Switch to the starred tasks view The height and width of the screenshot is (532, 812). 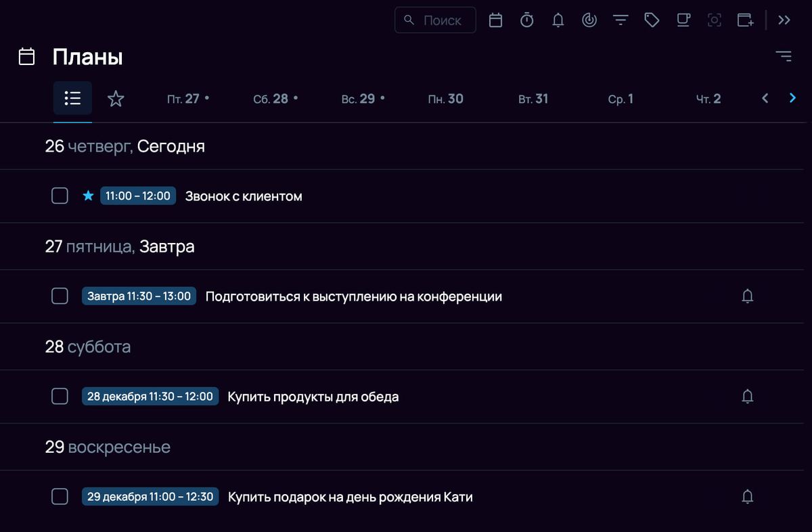click(x=115, y=98)
